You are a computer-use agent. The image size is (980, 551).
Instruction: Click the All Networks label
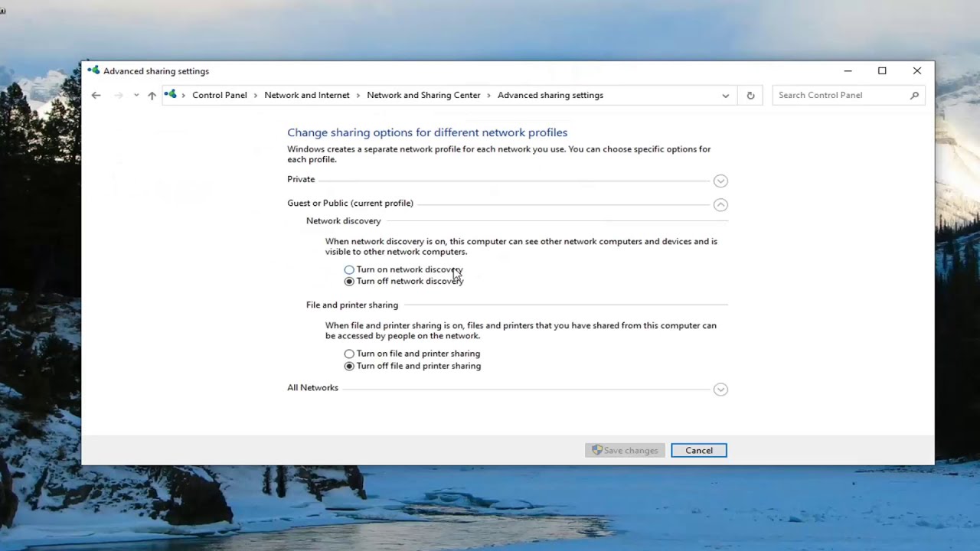pyautogui.click(x=312, y=387)
